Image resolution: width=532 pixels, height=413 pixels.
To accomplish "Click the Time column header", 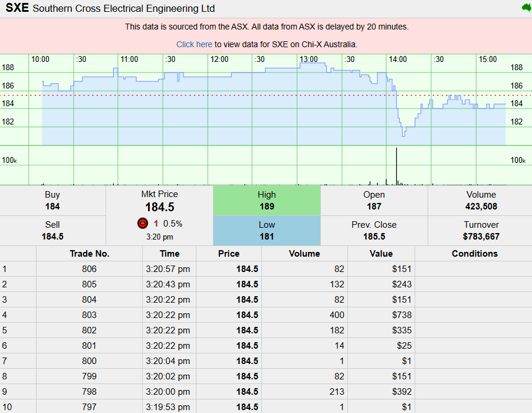I will click(x=169, y=254).
